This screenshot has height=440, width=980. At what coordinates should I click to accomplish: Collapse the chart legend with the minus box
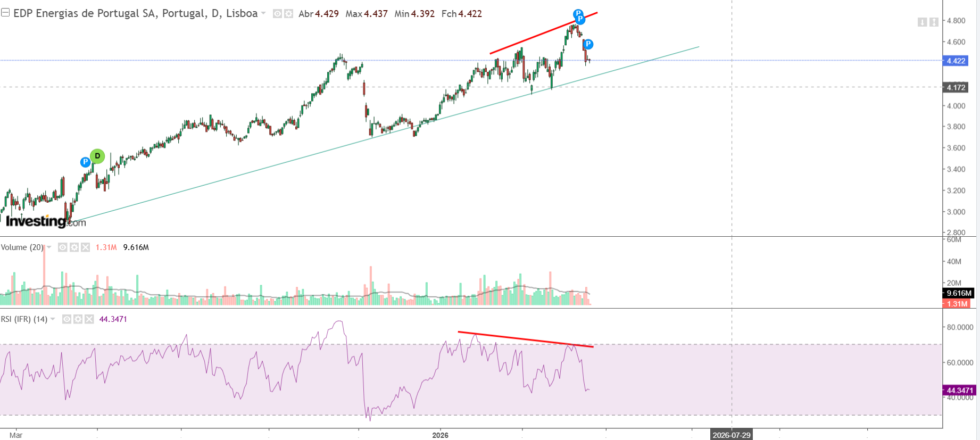(x=5, y=13)
